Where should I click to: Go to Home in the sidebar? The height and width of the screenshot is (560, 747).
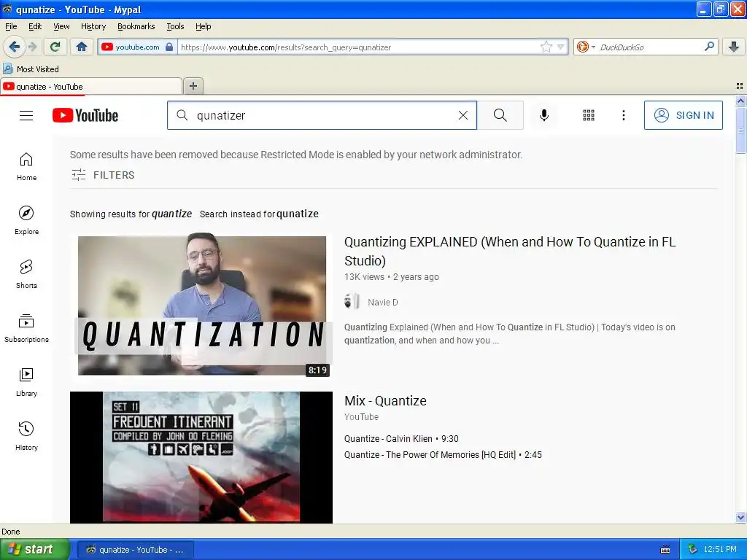(27, 167)
